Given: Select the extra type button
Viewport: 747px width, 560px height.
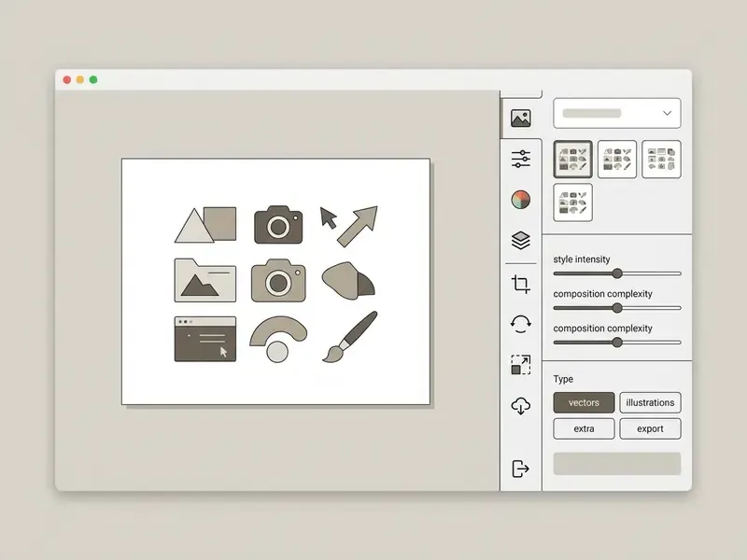Looking at the screenshot, I should [x=585, y=428].
